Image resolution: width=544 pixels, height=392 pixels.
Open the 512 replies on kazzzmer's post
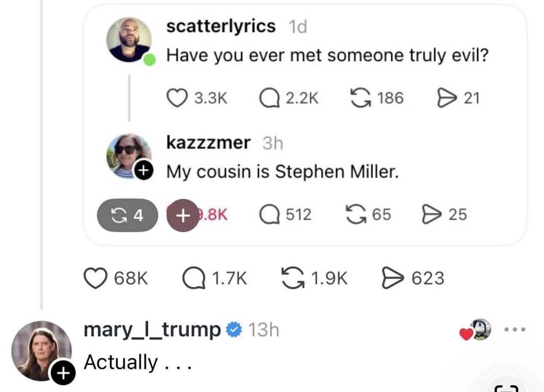point(269,215)
